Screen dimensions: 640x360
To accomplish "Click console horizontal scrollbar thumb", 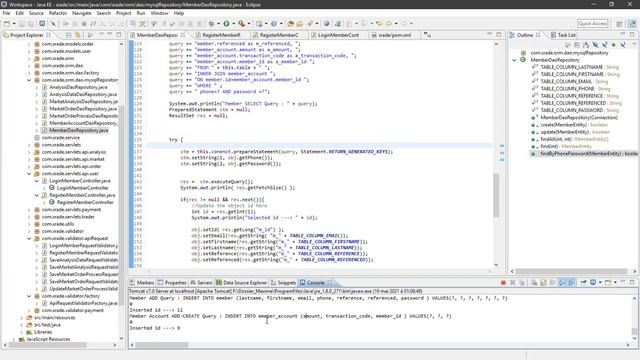I will coord(162,345).
